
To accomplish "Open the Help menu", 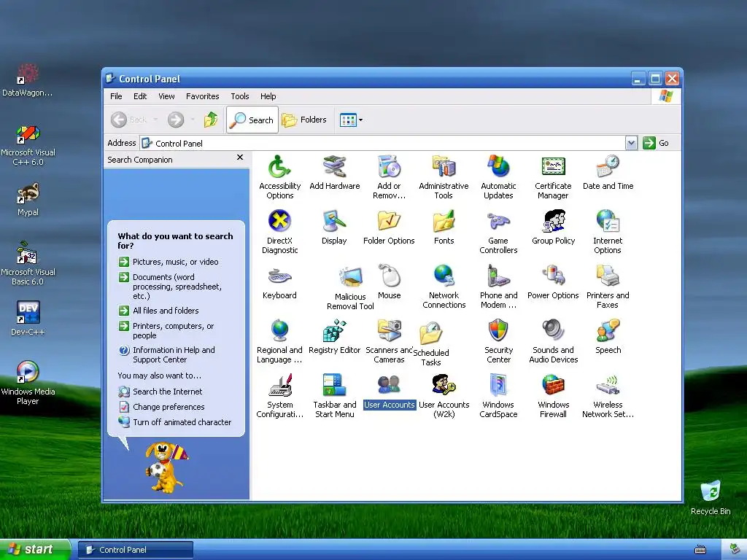I will point(268,96).
